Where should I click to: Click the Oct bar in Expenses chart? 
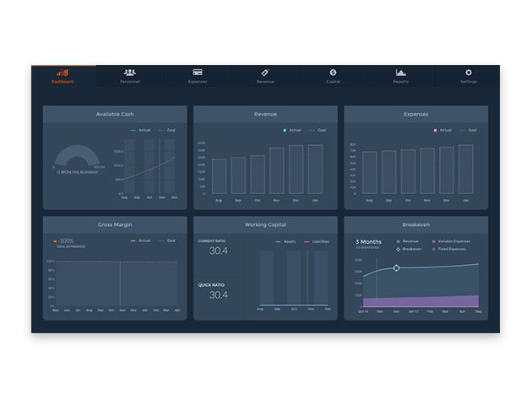click(408, 171)
